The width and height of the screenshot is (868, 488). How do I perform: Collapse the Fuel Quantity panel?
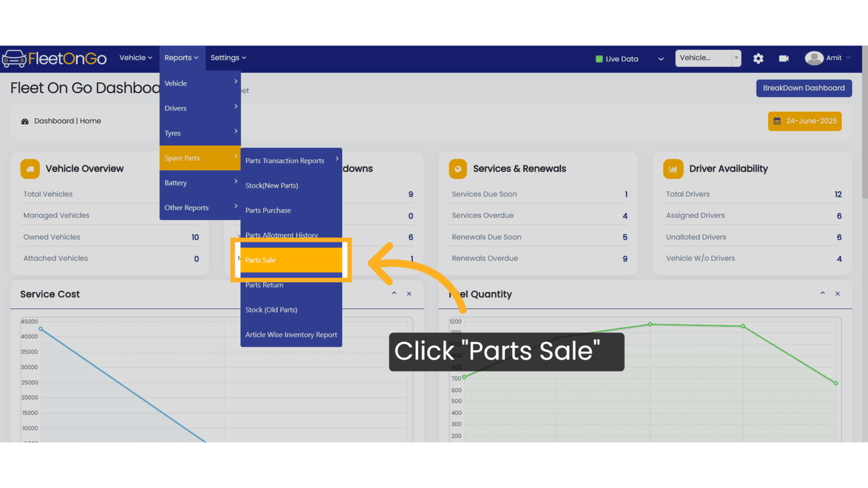coord(823,293)
